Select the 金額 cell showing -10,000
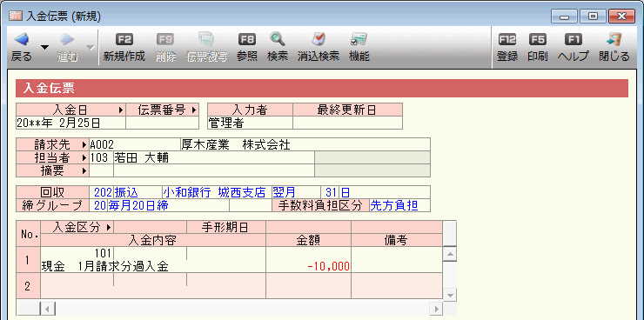Screen dimensions: 644x320 pyautogui.click(x=308, y=260)
